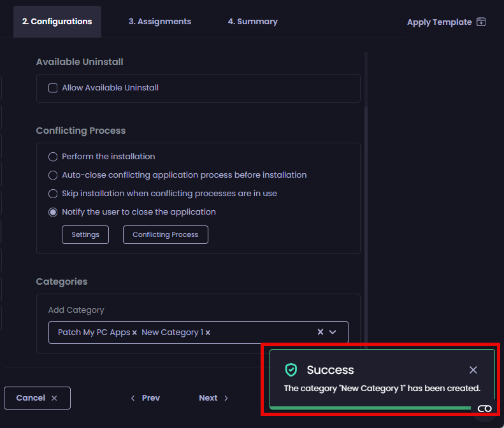
Task: Click the green shield success icon
Action: [x=291, y=370]
